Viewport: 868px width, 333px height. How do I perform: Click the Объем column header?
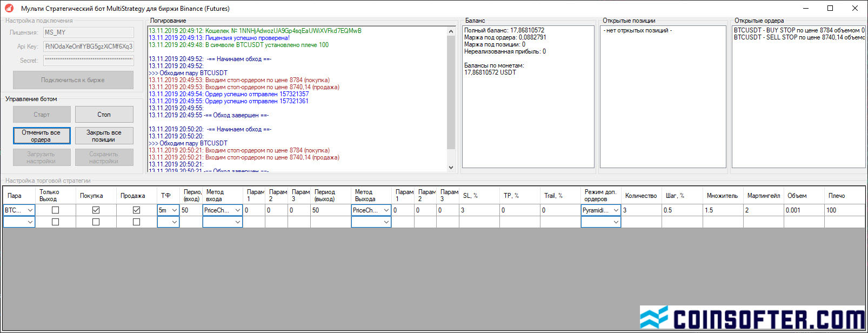pyautogui.click(x=804, y=196)
